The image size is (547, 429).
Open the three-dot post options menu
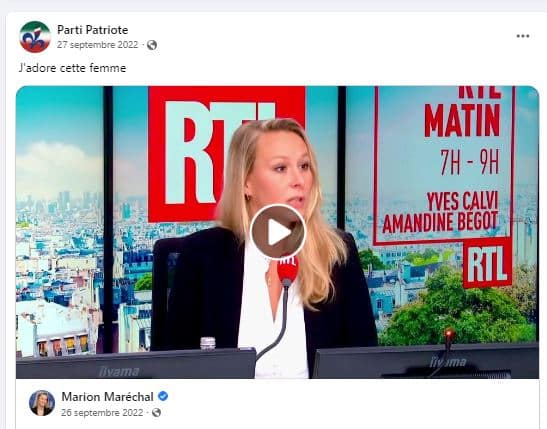pos(523,36)
